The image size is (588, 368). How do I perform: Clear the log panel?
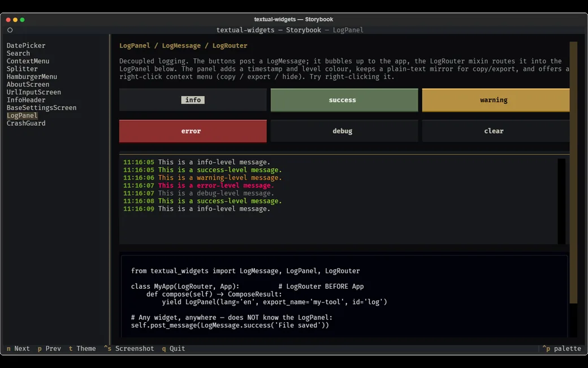click(x=496, y=131)
